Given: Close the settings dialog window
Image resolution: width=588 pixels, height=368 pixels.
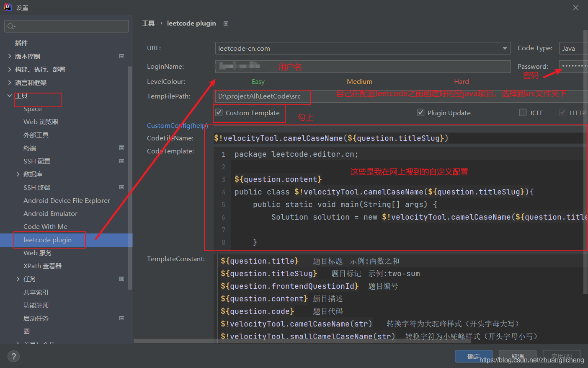Looking at the screenshot, I should pyautogui.click(x=576, y=8).
